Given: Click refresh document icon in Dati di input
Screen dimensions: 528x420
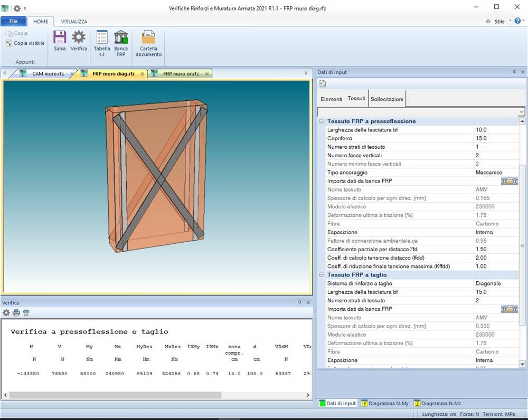Looking at the screenshot, I should tap(323, 83).
